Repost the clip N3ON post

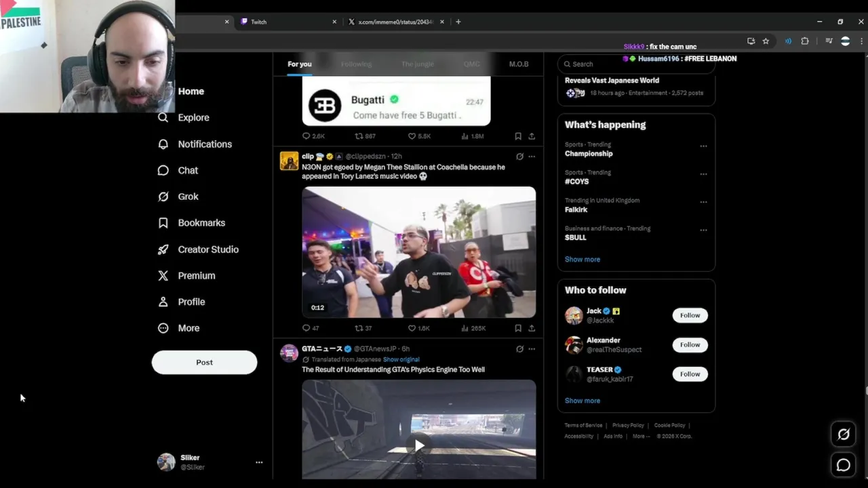[x=363, y=328]
